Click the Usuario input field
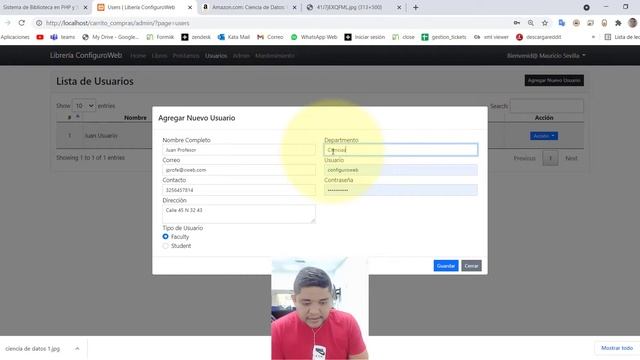640x360 pixels. coord(401,170)
